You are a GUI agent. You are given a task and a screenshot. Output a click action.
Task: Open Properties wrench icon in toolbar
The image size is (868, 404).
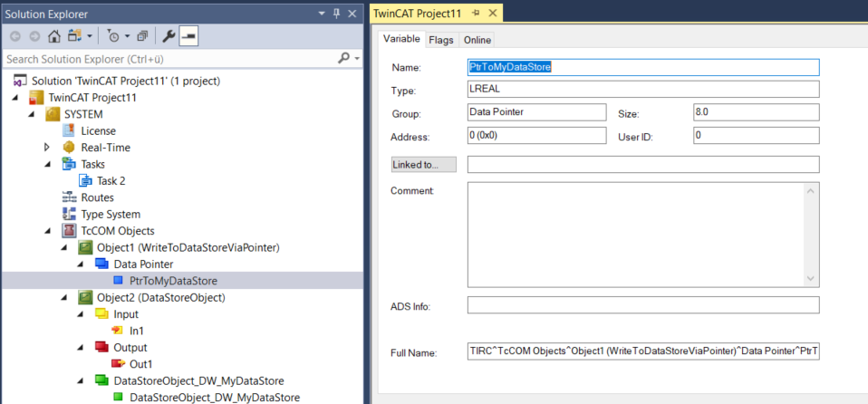pyautogui.click(x=169, y=36)
